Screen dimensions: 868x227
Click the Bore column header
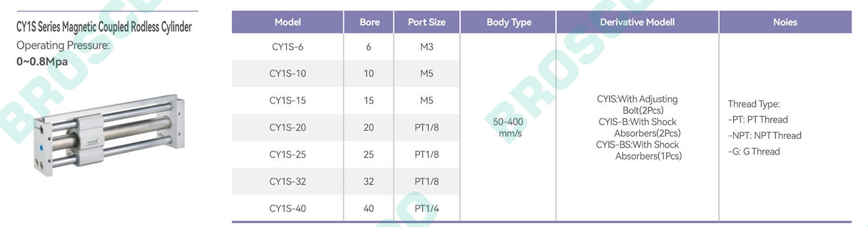click(x=369, y=22)
